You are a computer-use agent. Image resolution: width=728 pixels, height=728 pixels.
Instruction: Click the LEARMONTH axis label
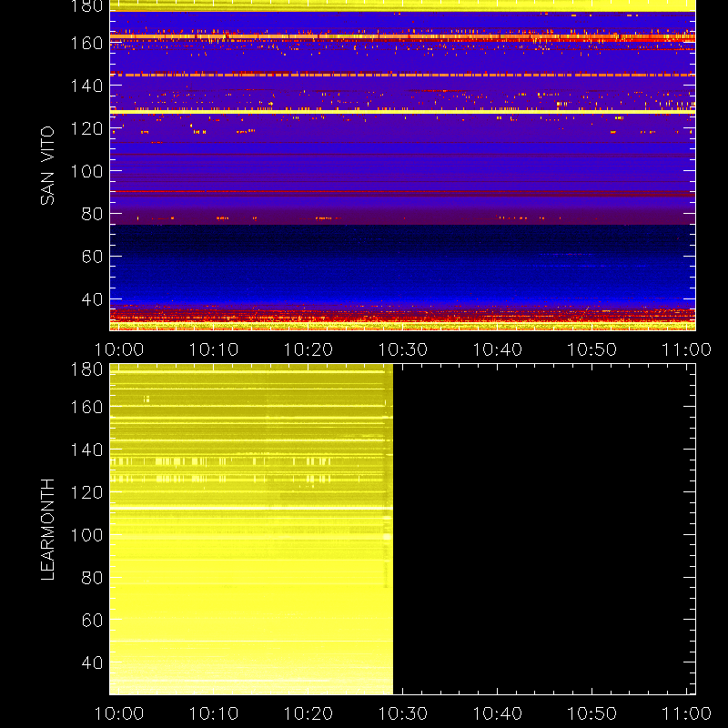47,530
